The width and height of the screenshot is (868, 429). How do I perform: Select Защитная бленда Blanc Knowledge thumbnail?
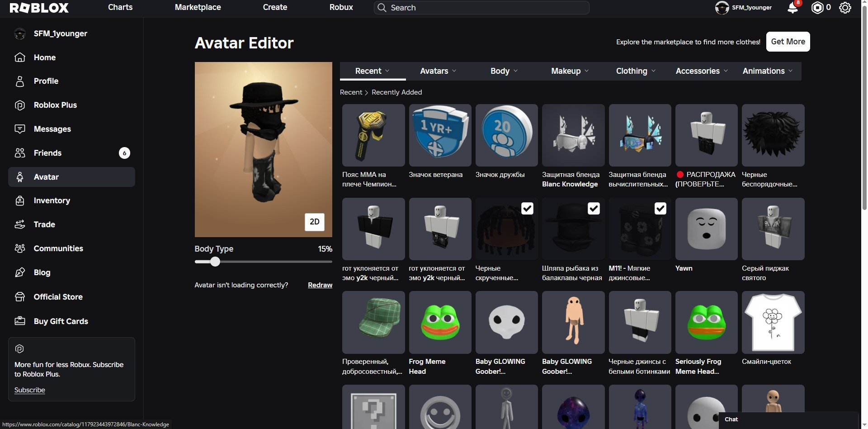tap(573, 135)
